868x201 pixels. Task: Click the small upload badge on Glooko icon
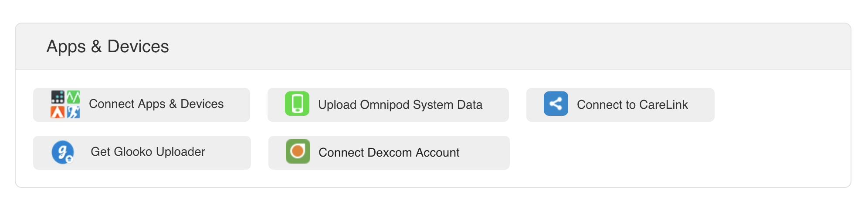(x=69, y=159)
